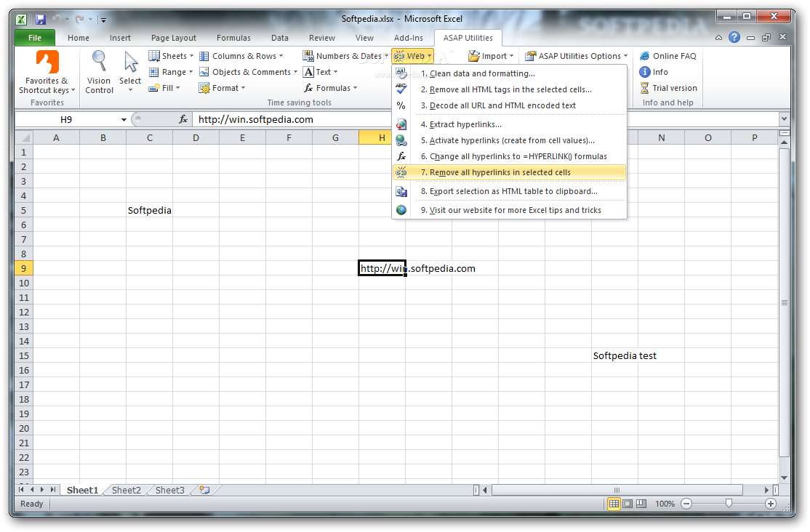The image size is (810, 532).
Task: Click the globe icon for Visit our website
Action: [401, 210]
